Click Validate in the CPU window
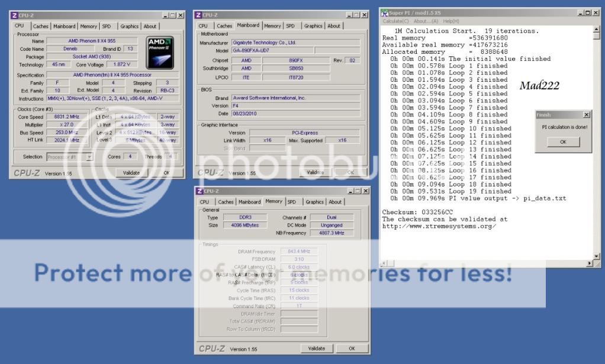Viewport: 605px width, 364px height. (x=131, y=173)
